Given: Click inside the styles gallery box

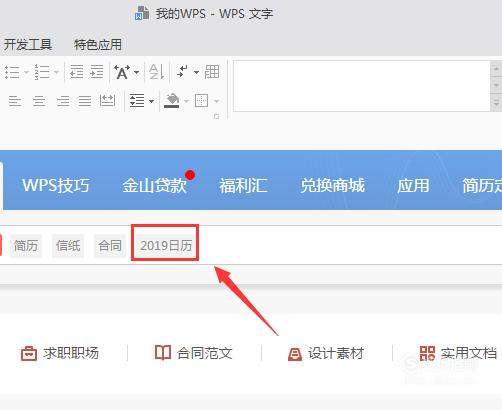Looking at the screenshot, I should 361,86.
